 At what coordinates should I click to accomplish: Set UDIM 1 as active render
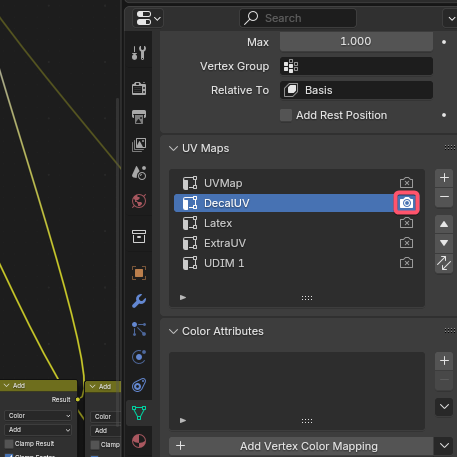406,263
